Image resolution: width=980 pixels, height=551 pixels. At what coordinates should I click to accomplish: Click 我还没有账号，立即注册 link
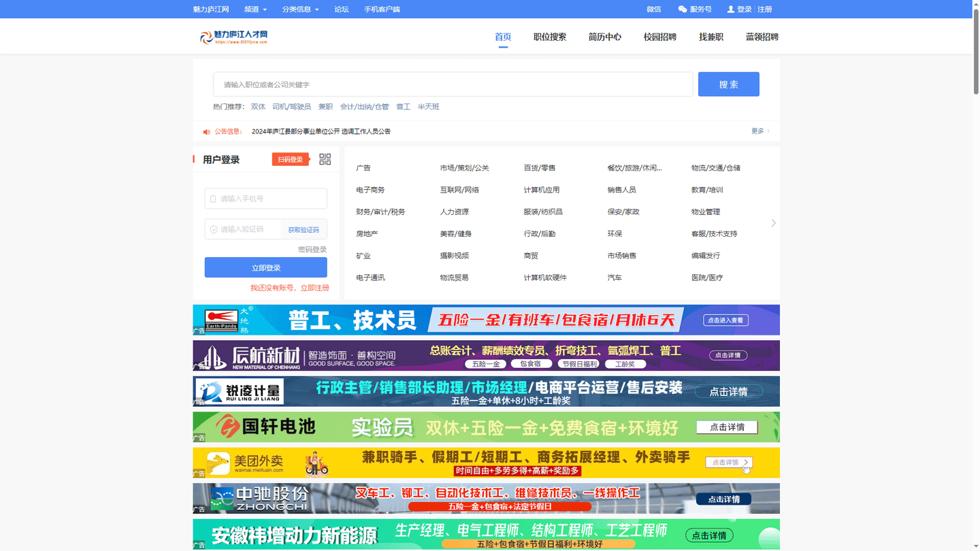290,288
